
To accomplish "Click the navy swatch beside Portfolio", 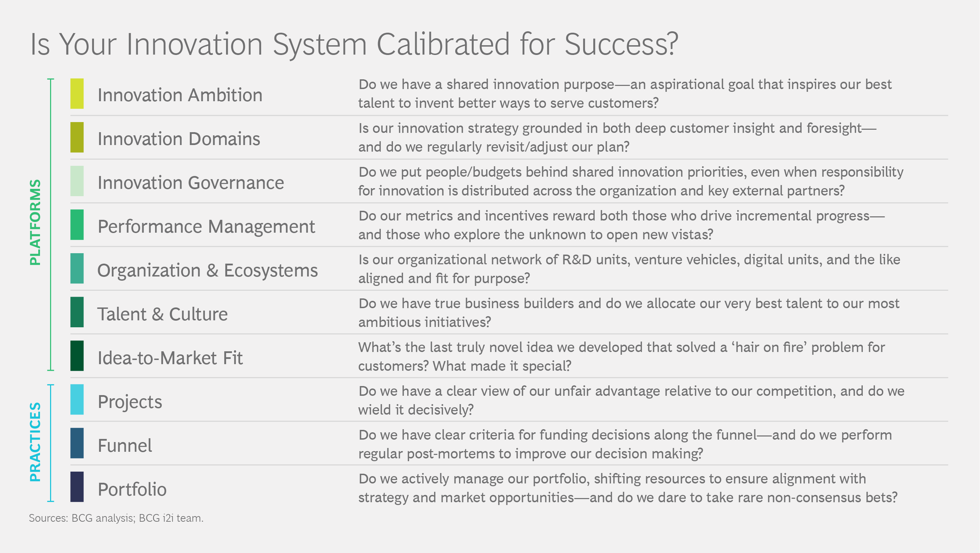I will (x=77, y=487).
